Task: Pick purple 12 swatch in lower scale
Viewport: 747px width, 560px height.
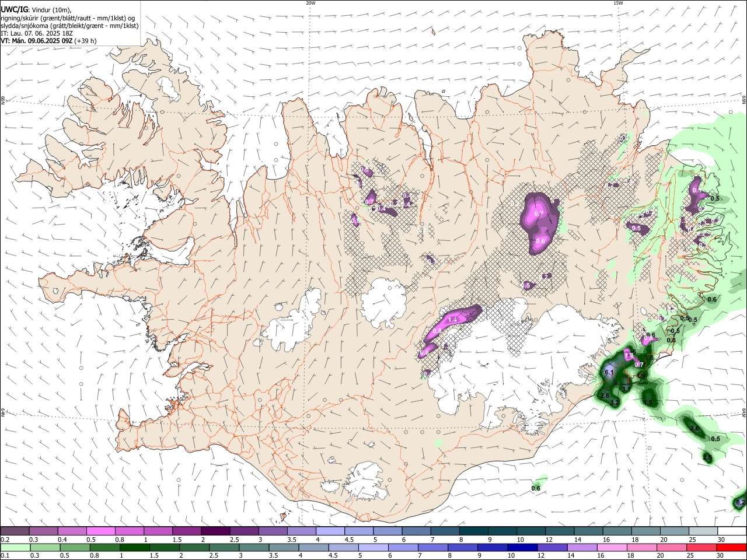Action: pyautogui.click(x=553, y=547)
